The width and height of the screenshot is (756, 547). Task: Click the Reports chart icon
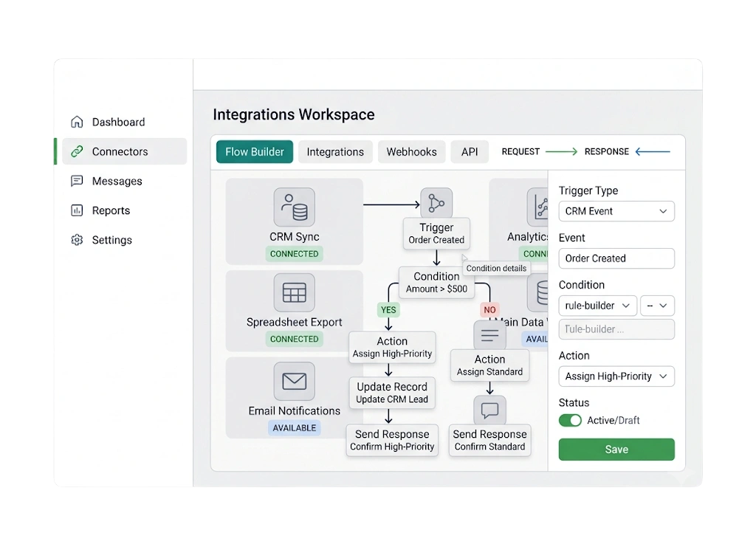point(77,210)
